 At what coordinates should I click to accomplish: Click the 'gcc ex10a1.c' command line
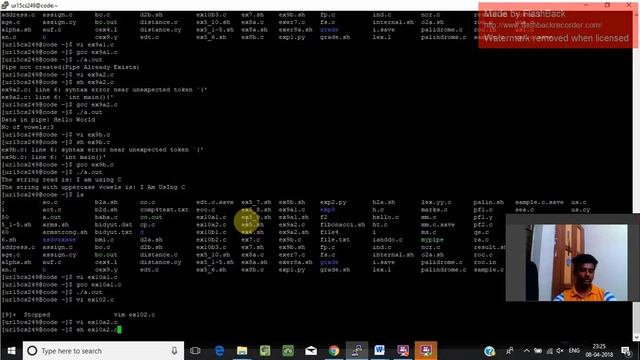pyautogui.click(x=61, y=284)
